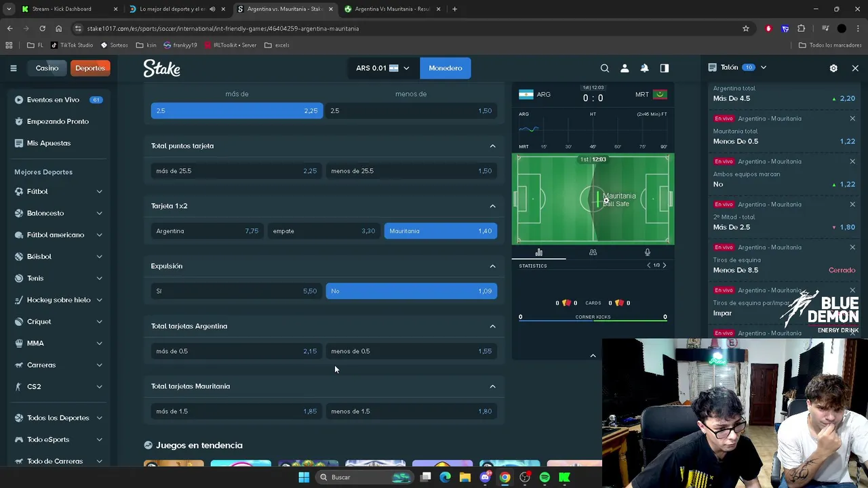This screenshot has width=868, height=488.
Task: Remove Mauritania total Menos De 0.5 bet
Action: [852, 119]
